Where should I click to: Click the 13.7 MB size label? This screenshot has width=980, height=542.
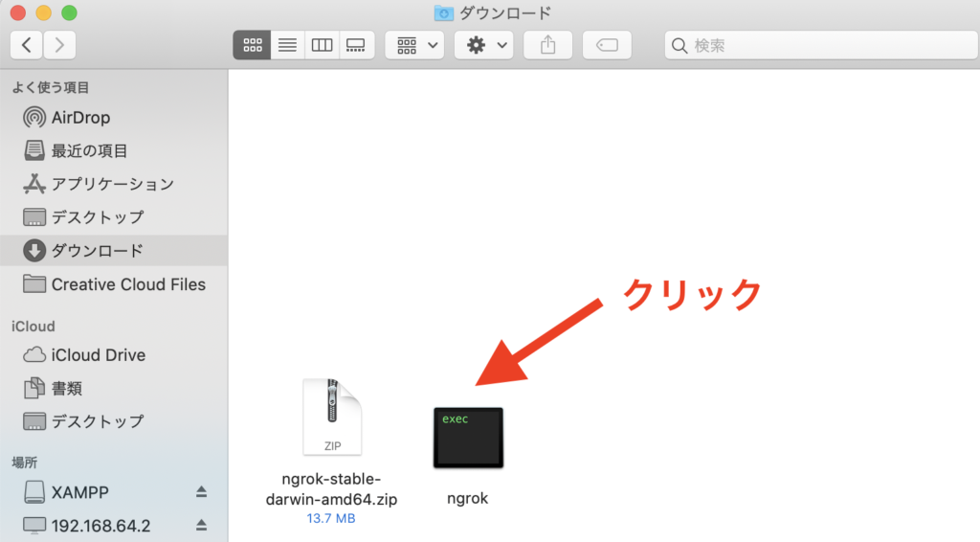coord(330,518)
